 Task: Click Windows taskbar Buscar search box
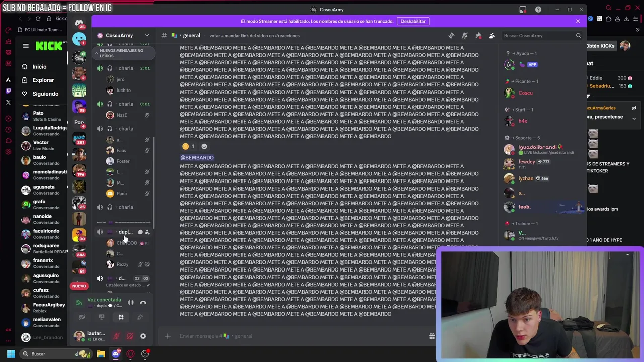point(55,354)
